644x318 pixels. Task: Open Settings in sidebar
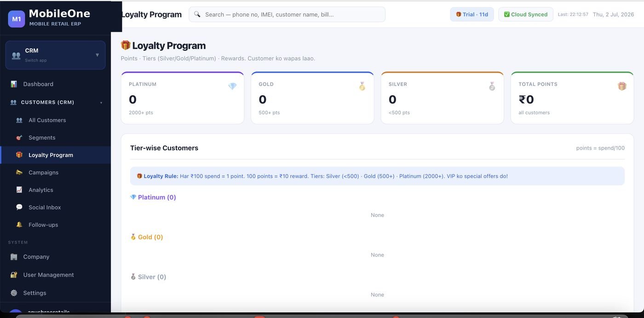55,293
